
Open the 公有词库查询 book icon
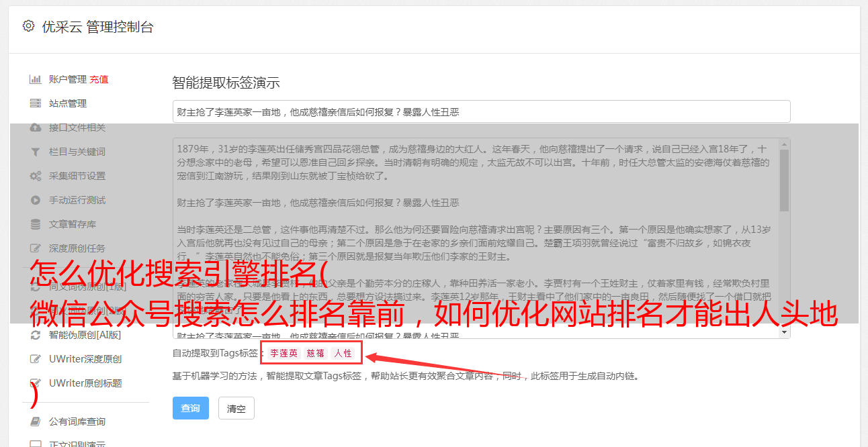[x=36, y=421]
